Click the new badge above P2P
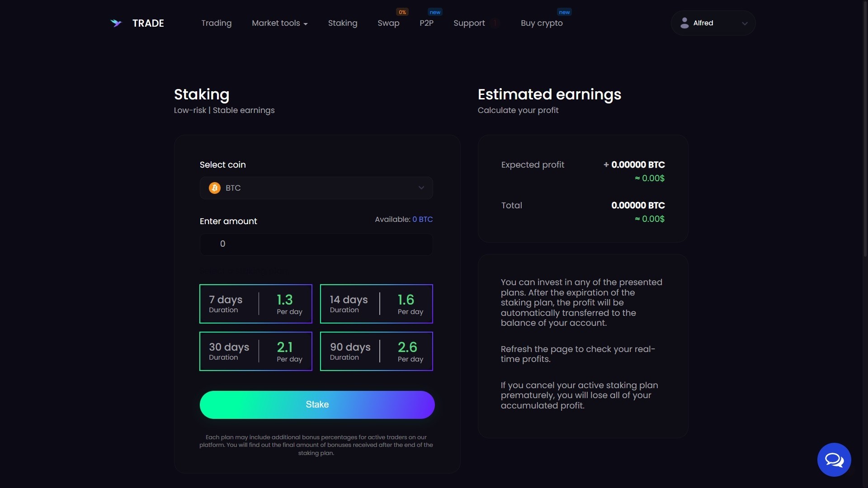Viewport: 868px width, 488px height. pos(435,12)
